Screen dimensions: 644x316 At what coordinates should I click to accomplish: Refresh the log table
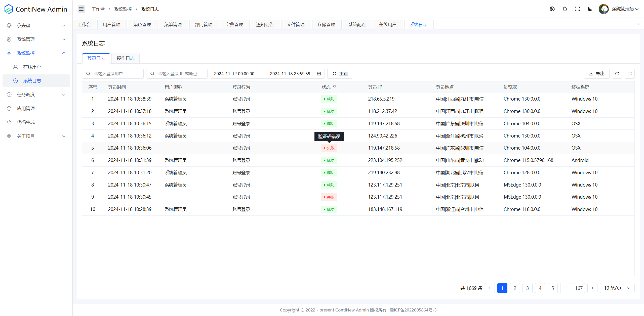pyautogui.click(x=617, y=74)
